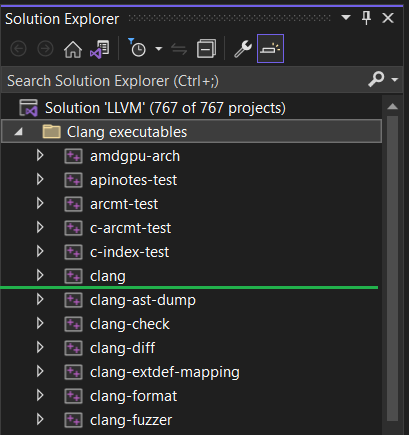Click Sync with Active Document arrows

179,49
